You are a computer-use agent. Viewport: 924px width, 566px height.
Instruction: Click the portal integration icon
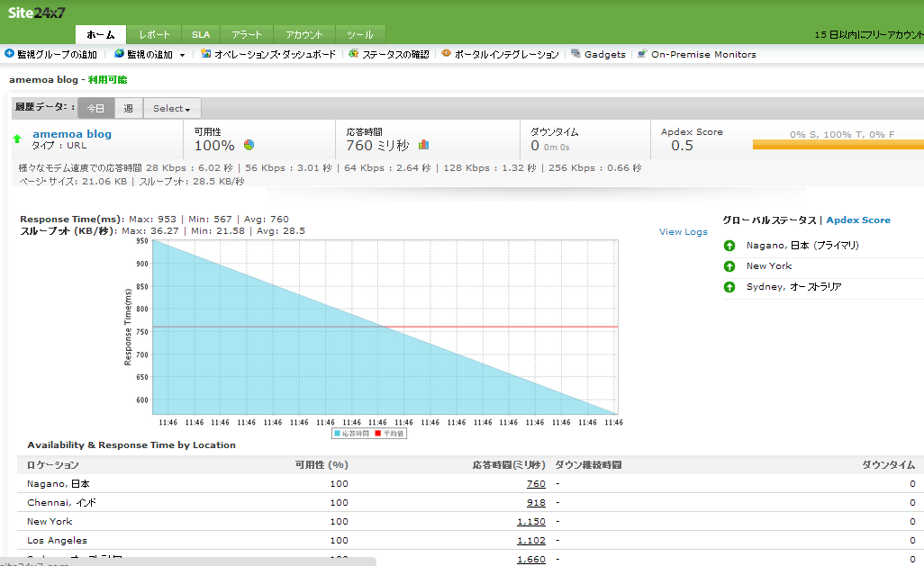coord(446,54)
